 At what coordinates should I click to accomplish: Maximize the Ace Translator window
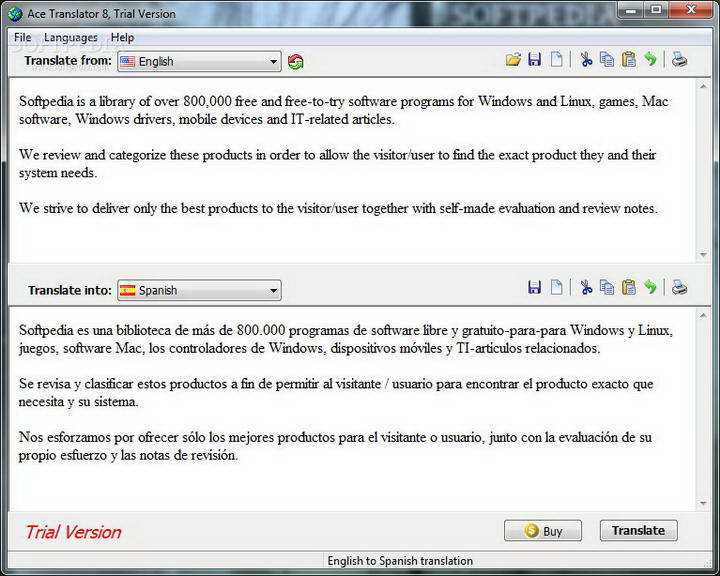[656, 10]
